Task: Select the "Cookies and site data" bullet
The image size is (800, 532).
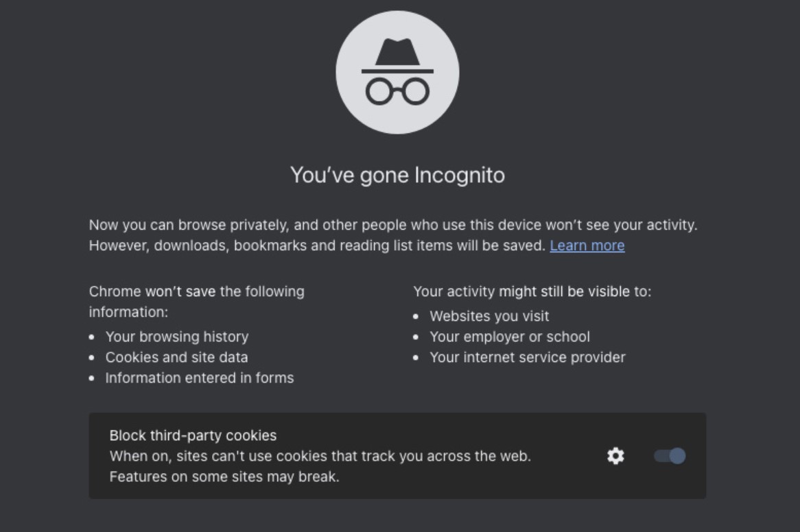Action: 176,357
